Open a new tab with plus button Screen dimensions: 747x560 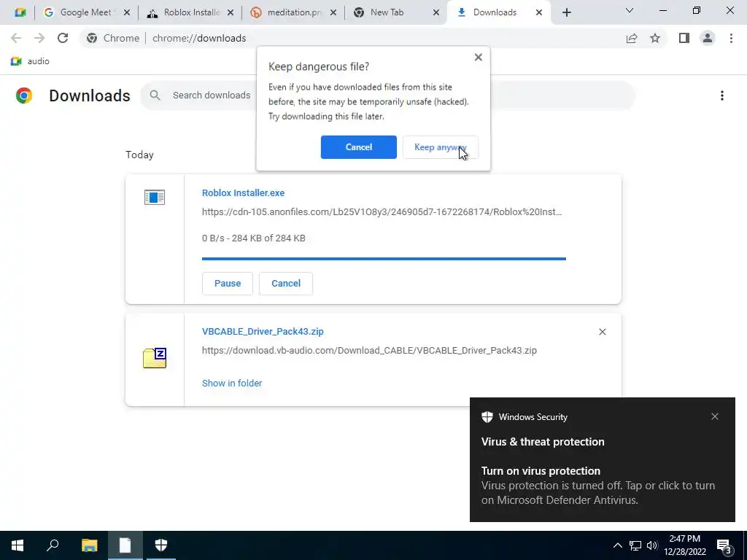pyautogui.click(x=566, y=13)
